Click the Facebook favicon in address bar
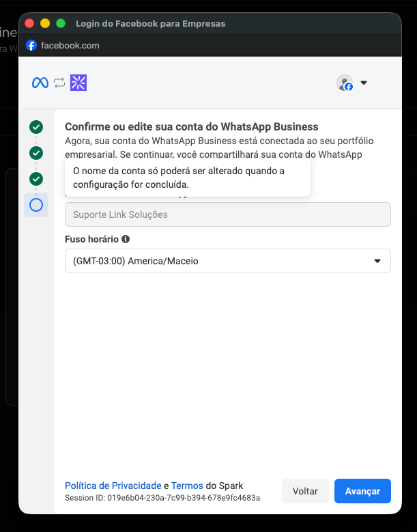Image resolution: width=417 pixels, height=532 pixels. coord(31,45)
